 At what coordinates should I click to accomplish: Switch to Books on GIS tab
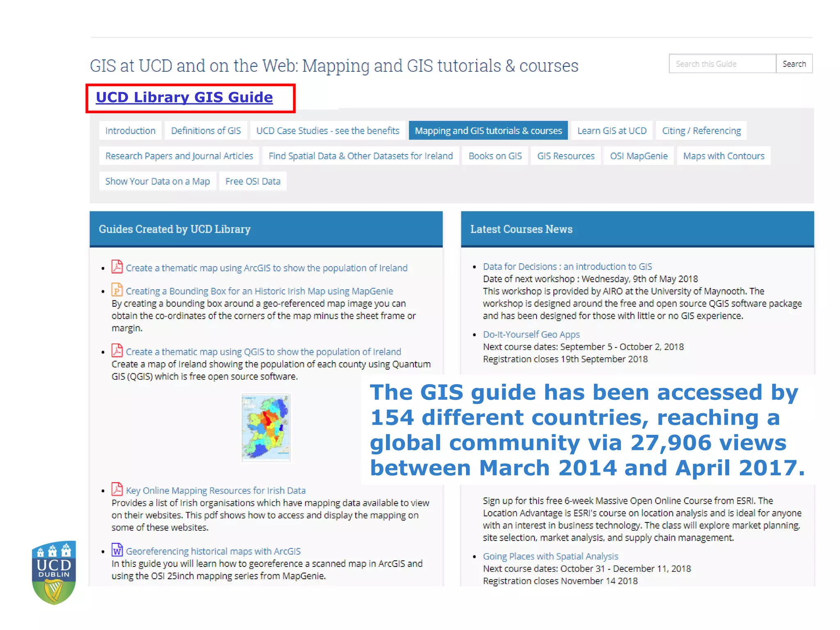495,156
